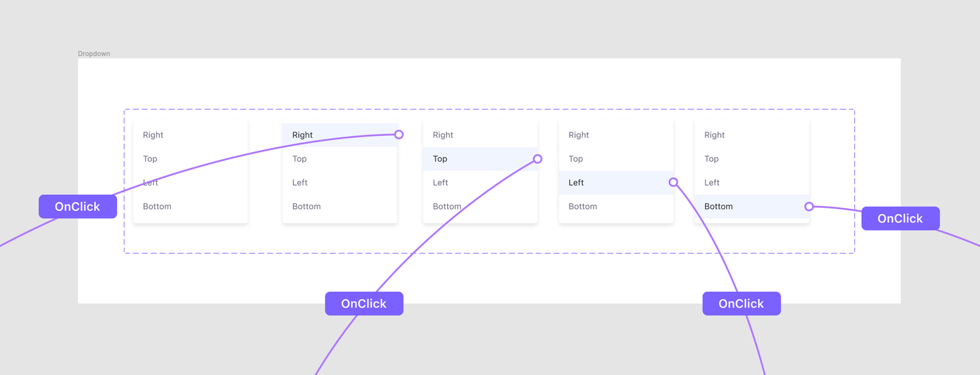The image size is (980, 375).
Task: Select the Dropdown frame title label
Action: click(94, 54)
